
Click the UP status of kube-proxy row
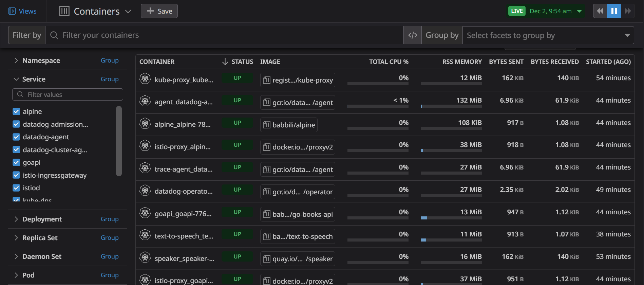(237, 78)
